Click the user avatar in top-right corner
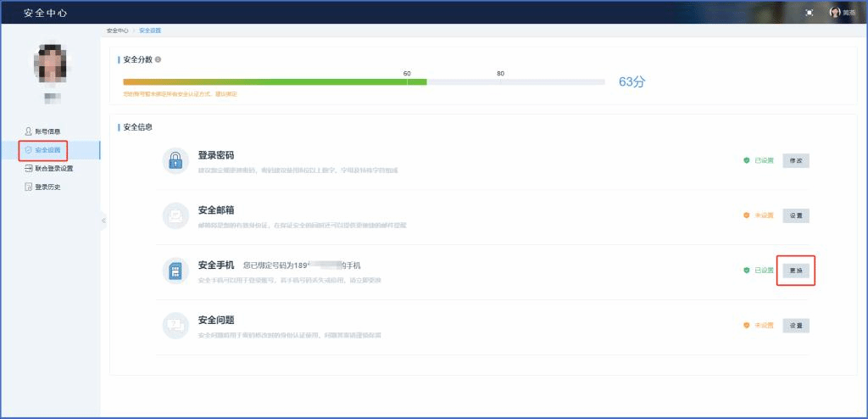Image resolution: width=868 pixels, height=419 pixels. (x=834, y=13)
